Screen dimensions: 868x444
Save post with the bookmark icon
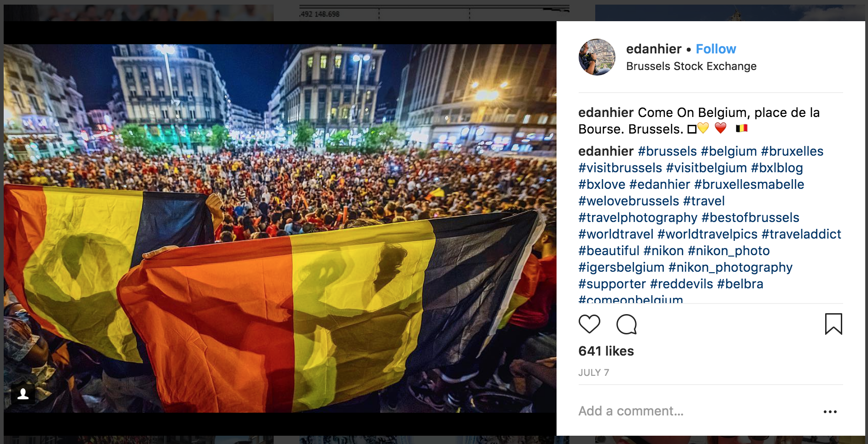point(833,324)
